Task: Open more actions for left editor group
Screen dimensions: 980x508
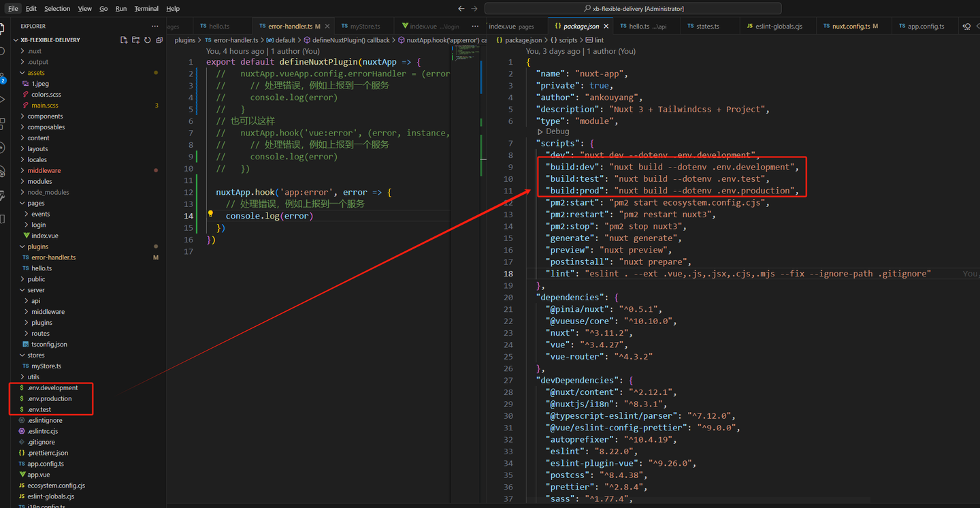Action: (475, 26)
